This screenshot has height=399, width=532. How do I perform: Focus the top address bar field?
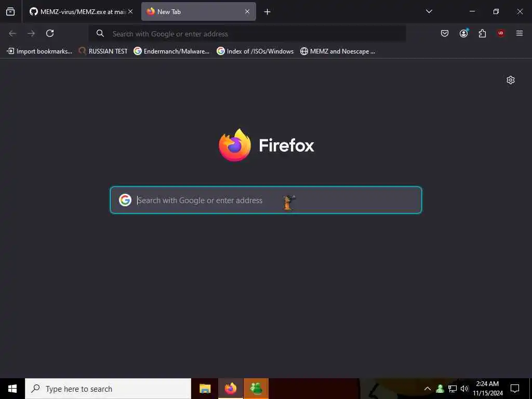click(247, 34)
